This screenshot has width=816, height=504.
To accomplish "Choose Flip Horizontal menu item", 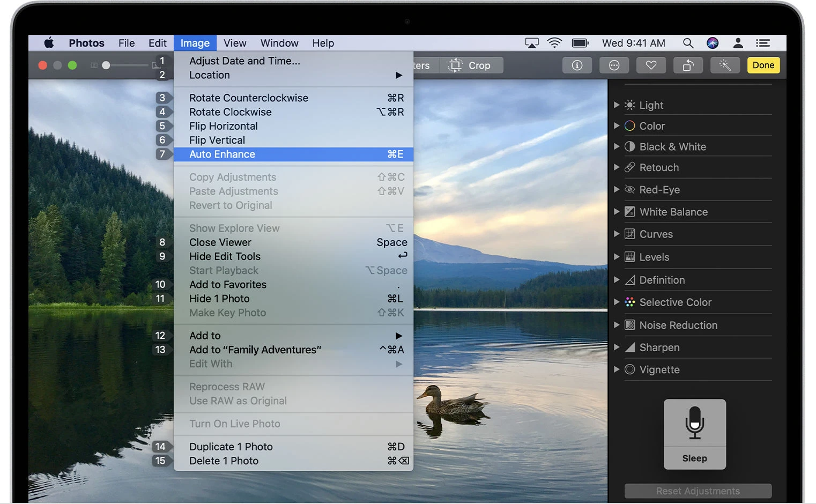I will (293, 126).
